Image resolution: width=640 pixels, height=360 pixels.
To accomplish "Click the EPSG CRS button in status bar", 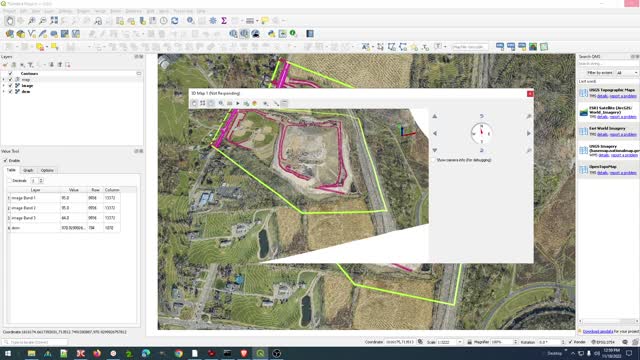I will pos(603,342).
